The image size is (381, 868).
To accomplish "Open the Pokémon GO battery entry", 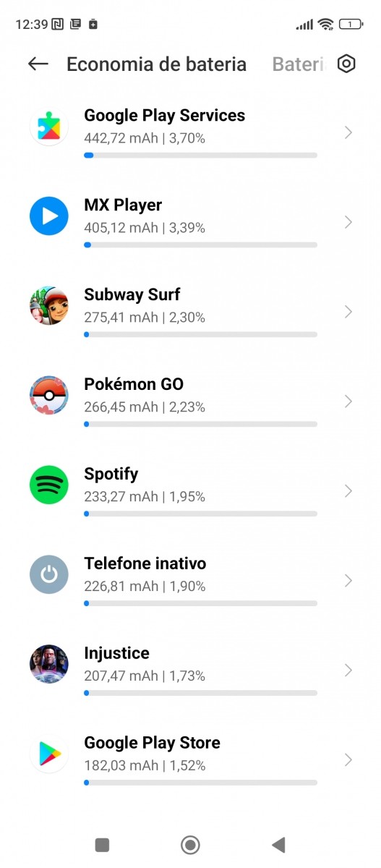I will coord(190,402).
